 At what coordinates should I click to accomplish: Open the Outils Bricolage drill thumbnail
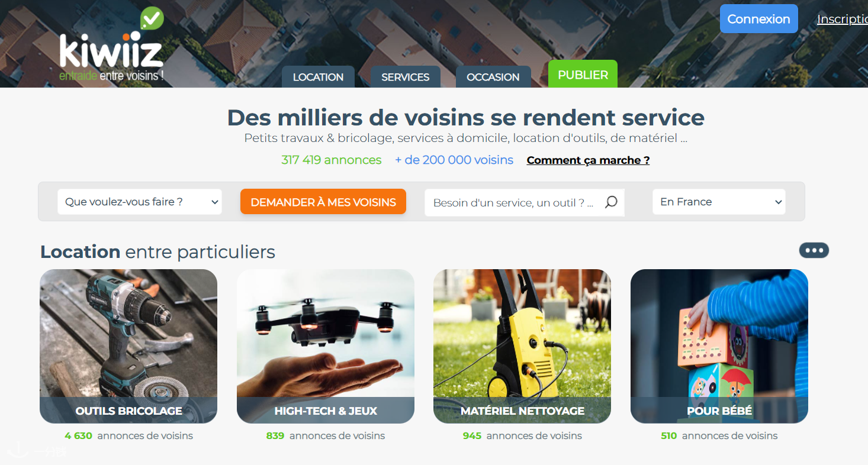coord(128,346)
